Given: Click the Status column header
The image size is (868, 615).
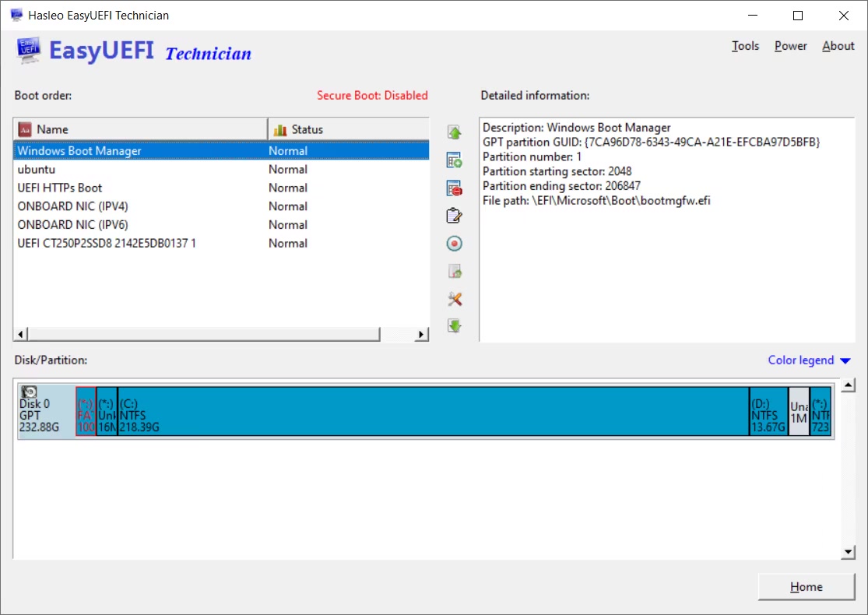Looking at the screenshot, I should tap(346, 129).
